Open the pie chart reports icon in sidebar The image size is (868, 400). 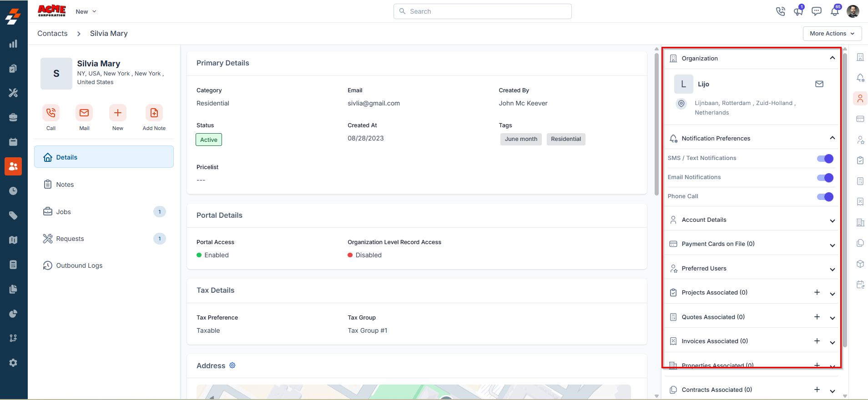(x=13, y=314)
